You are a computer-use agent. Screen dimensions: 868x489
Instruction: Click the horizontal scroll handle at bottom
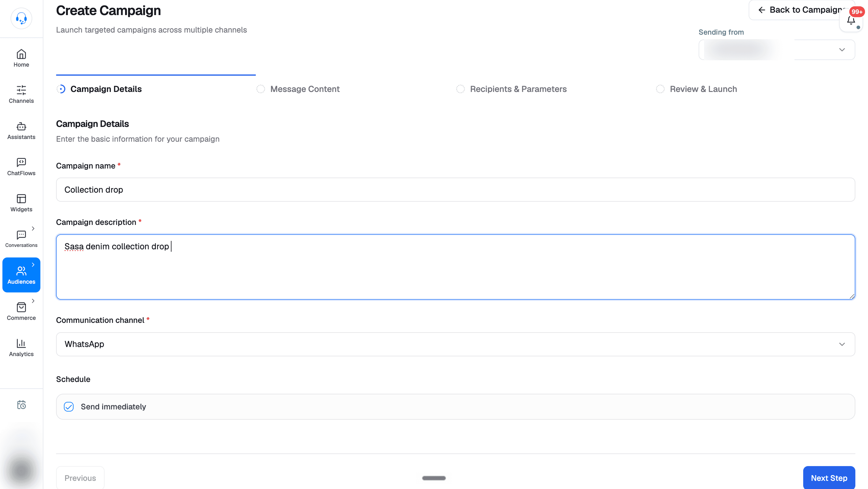click(434, 478)
